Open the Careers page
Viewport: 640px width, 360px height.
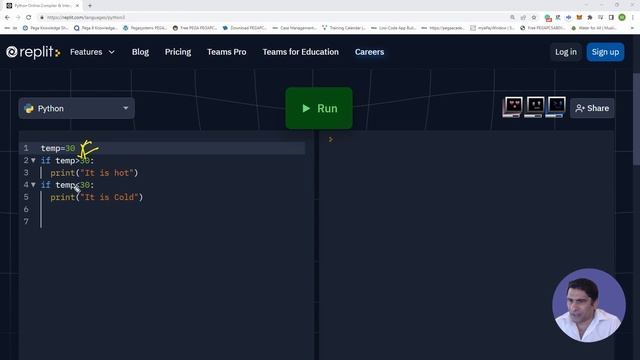[369, 52]
